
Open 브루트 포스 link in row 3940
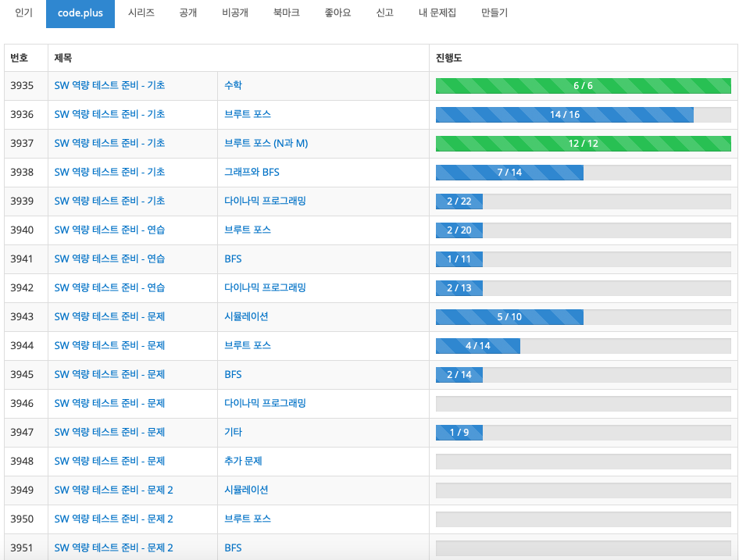point(248,230)
